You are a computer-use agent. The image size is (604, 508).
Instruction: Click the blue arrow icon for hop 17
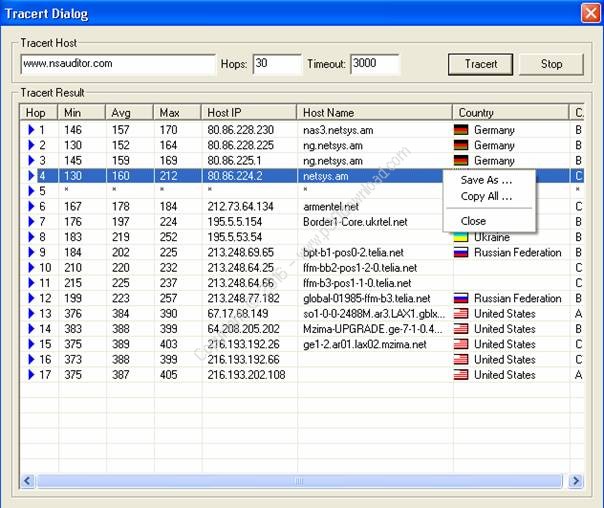tap(32, 374)
